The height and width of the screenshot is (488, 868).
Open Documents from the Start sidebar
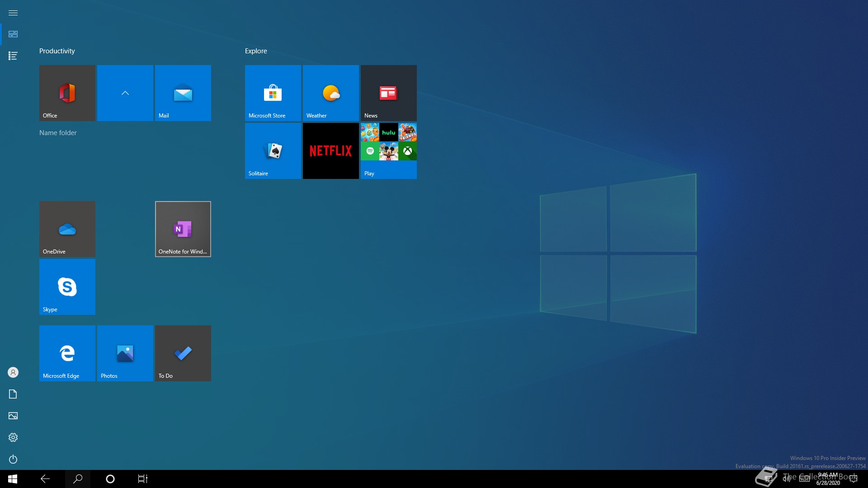(x=13, y=394)
